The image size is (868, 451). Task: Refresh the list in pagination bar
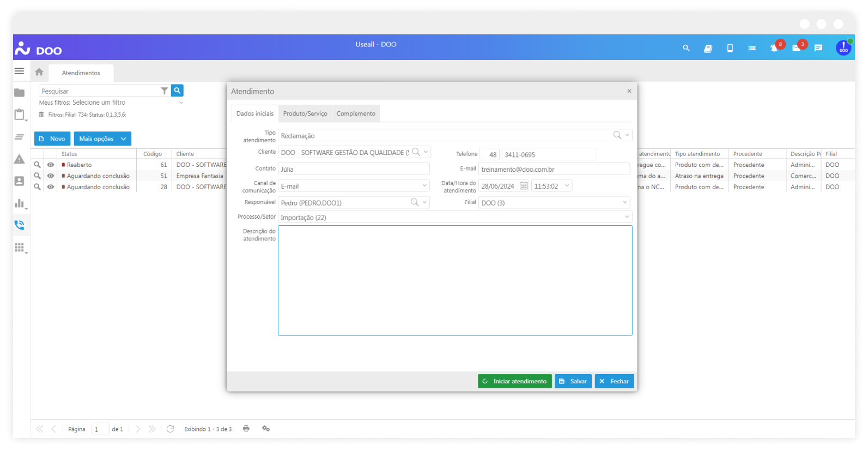170,429
